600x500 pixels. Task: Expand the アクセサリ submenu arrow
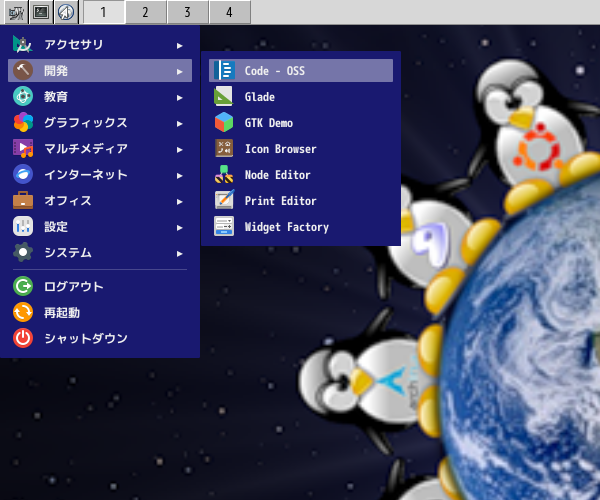(x=179, y=46)
